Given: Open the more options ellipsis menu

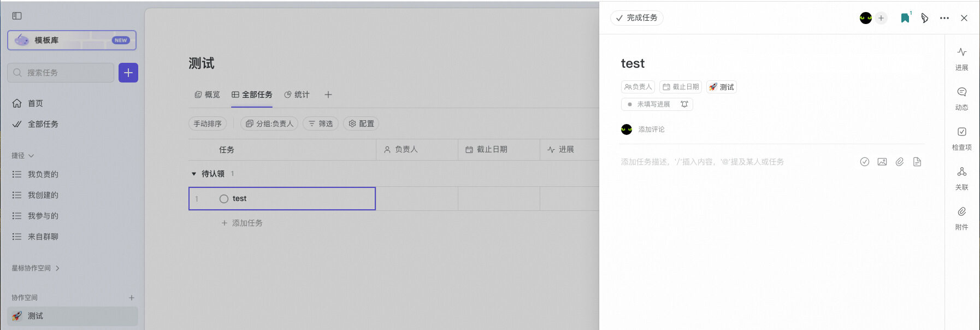Looking at the screenshot, I should click(x=944, y=18).
